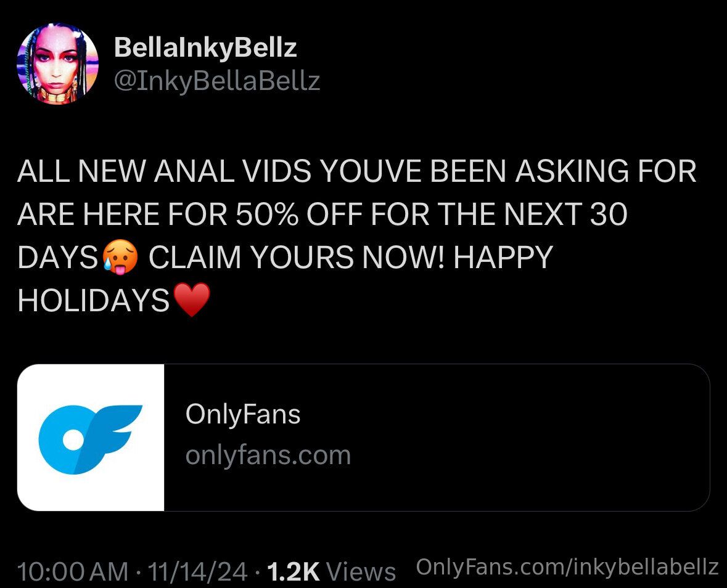Viewport: 727px width, 588px height.
Task: Click the Views label beside 1.2K
Action: [x=361, y=571]
